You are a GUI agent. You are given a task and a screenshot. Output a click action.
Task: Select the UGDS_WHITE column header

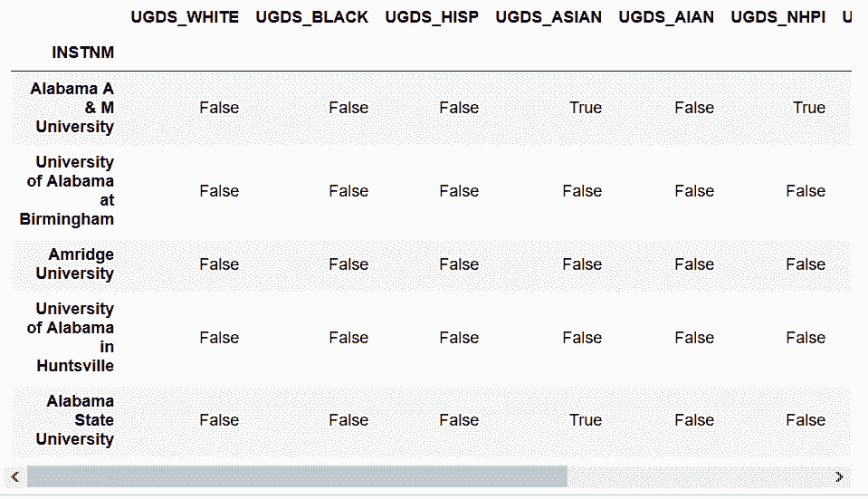[x=185, y=17]
